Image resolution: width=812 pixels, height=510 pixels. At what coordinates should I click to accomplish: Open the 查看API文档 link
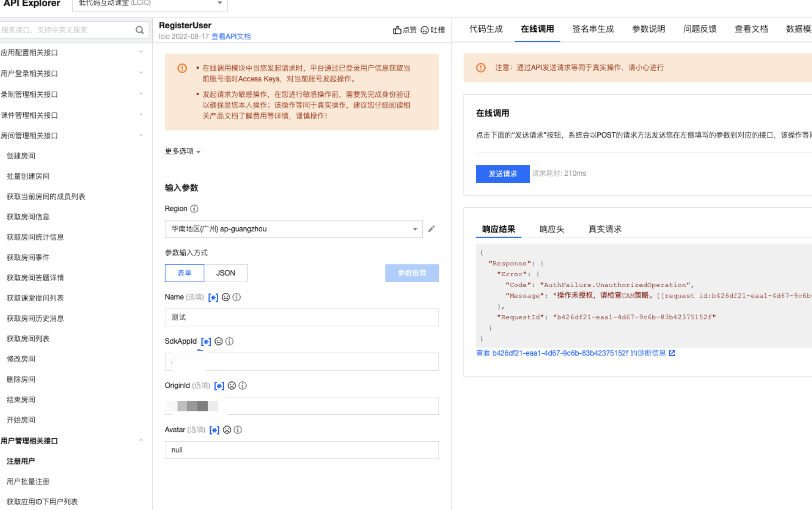click(231, 36)
